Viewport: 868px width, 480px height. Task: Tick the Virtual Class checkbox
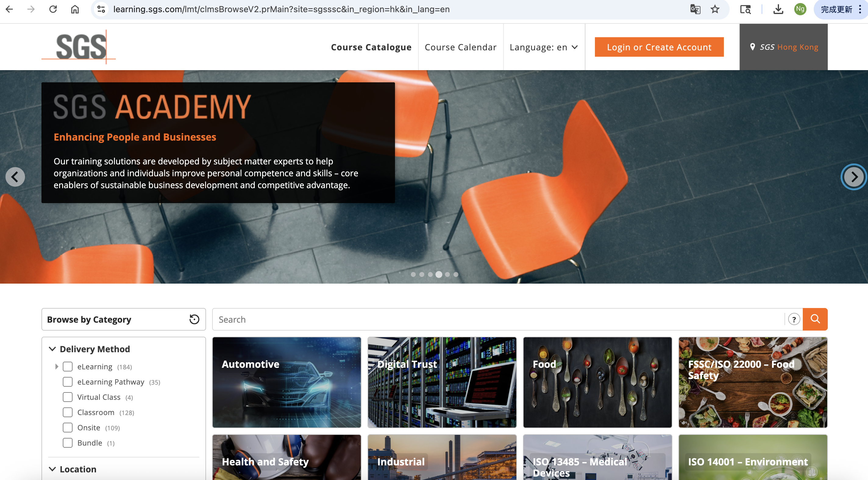coord(67,397)
